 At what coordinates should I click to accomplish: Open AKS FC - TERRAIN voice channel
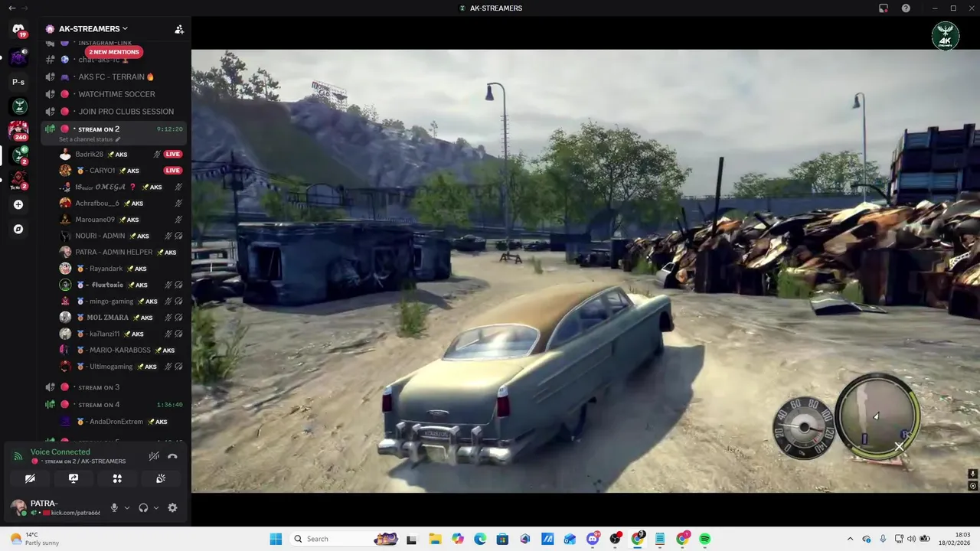coord(115,77)
